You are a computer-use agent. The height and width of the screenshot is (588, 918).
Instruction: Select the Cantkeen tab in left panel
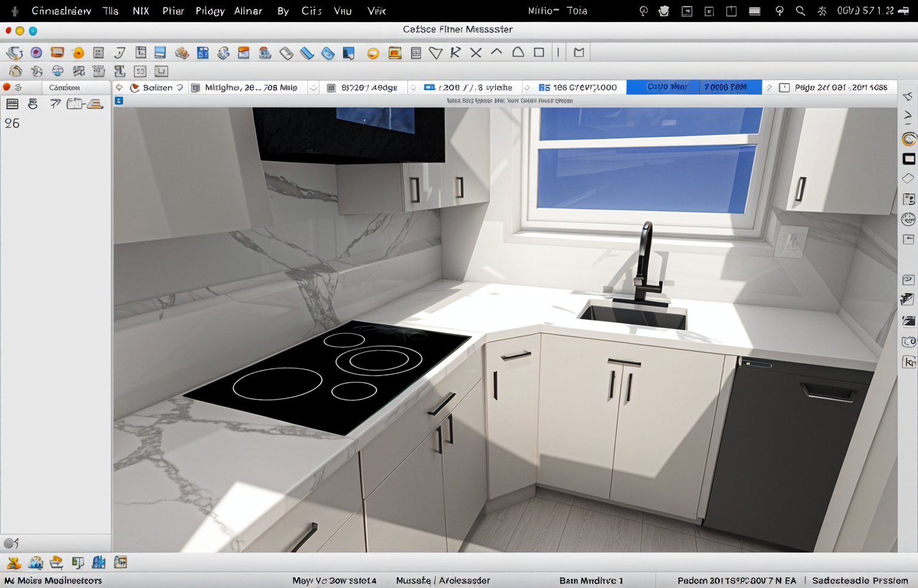pyautogui.click(x=65, y=87)
